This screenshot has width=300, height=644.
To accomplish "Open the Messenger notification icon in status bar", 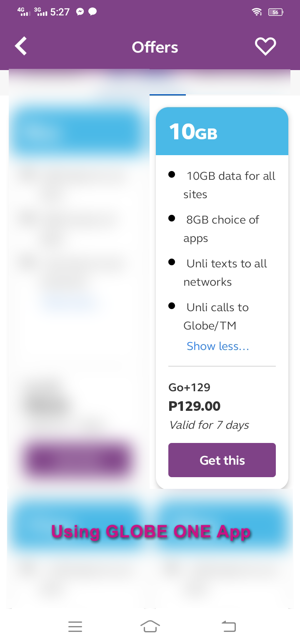I will (79, 12).
